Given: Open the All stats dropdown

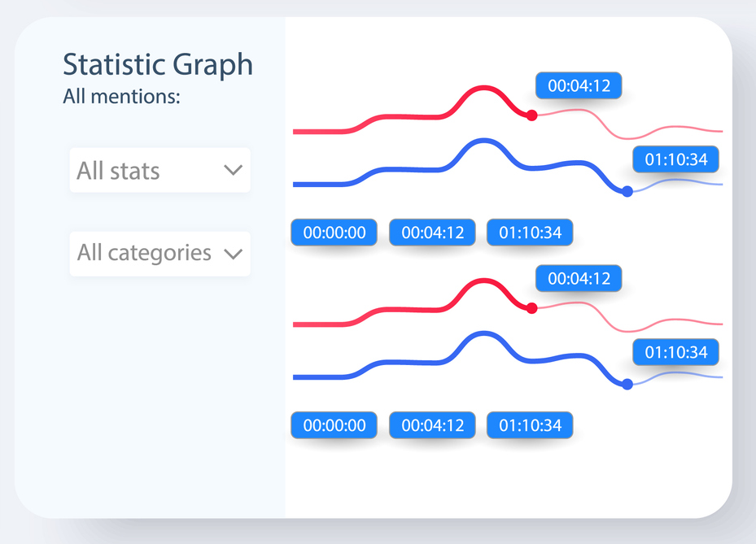Looking at the screenshot, I should [x=160, y=171].
